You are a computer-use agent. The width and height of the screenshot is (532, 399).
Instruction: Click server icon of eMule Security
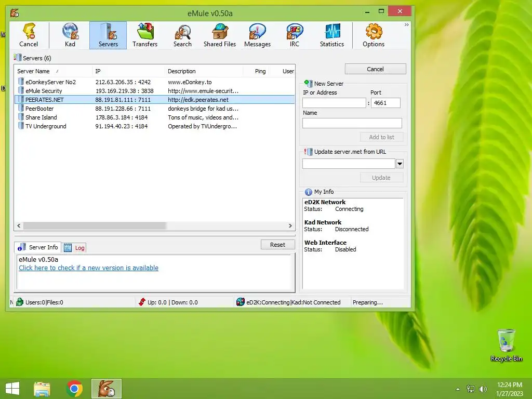click(x=21, y=90)
